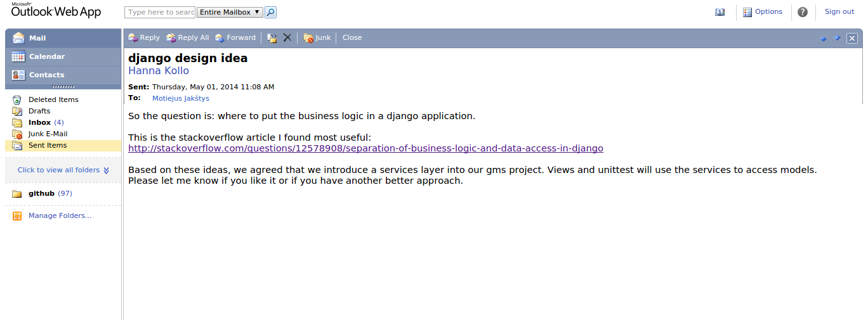Click the Options list icon
This screenshot has width=868, height=320.
[x=747, y=12]
